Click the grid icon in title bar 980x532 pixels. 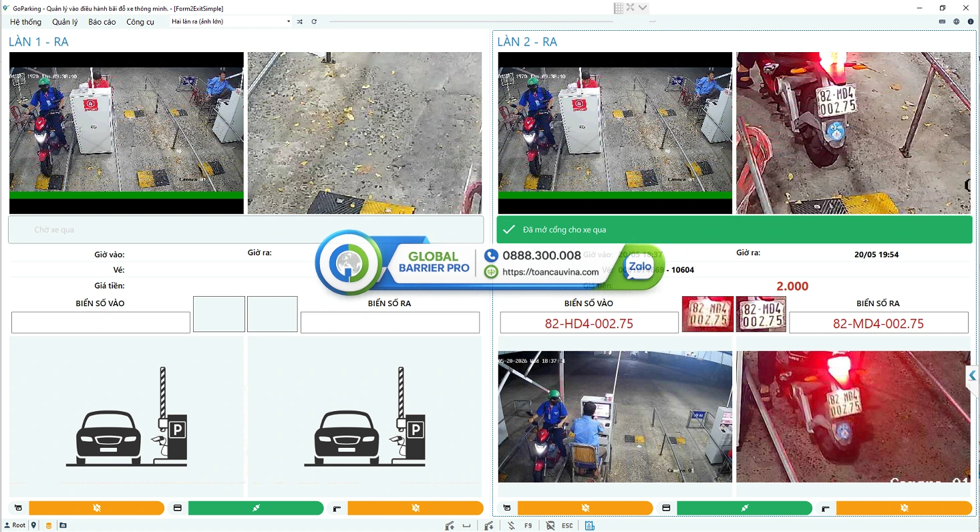619,8
